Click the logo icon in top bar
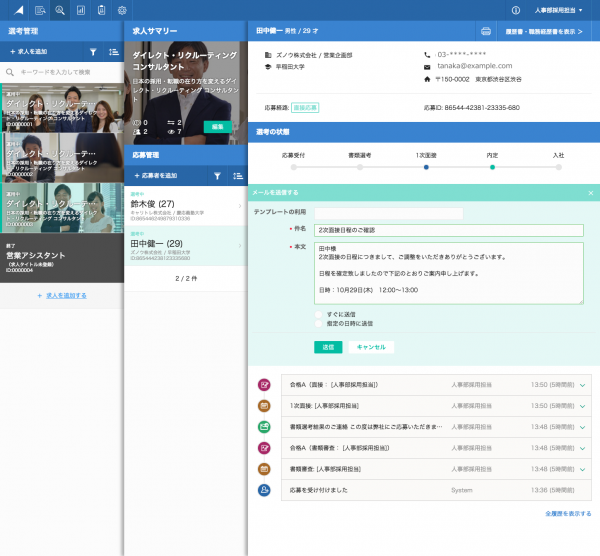This screenshot has width=600, height=556. coord(18,10)
